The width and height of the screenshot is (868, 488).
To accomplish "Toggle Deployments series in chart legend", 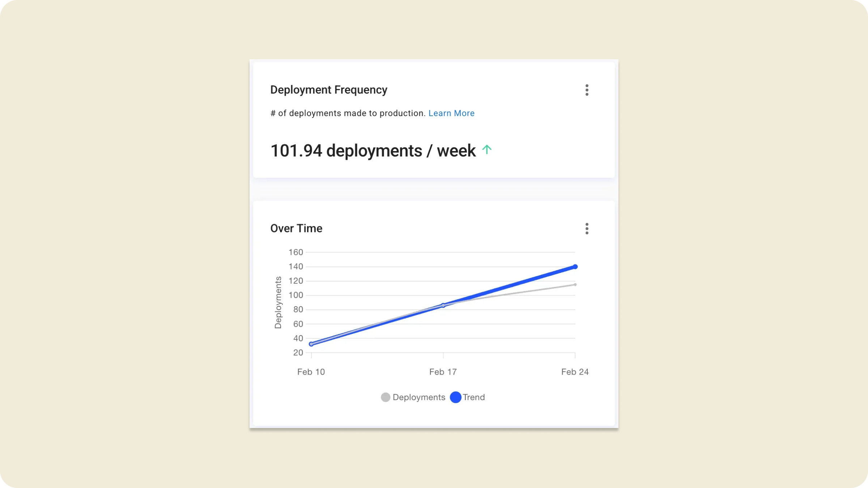I will pos(418,397).
